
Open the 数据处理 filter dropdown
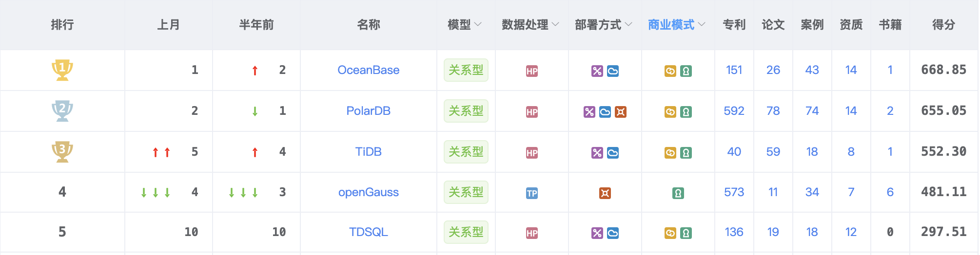coord(530,25)
